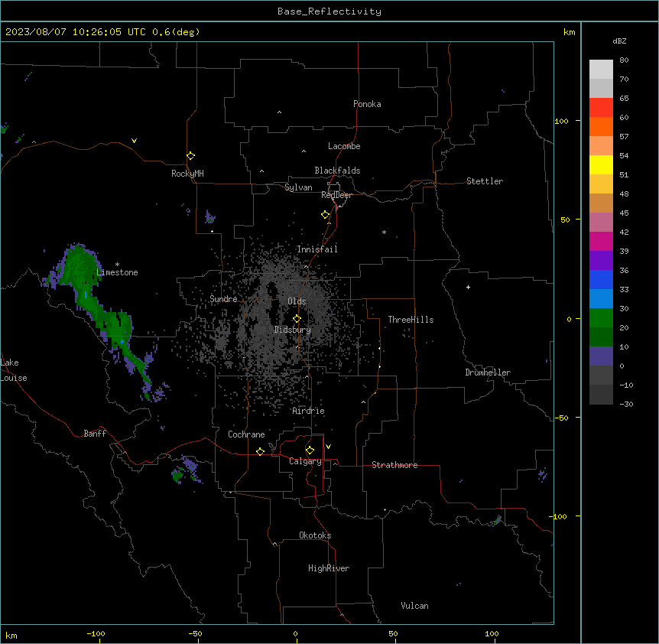Click the yellow diamond marker south of RedDeer
Viewport: 659px width, 644px height.
326,215
